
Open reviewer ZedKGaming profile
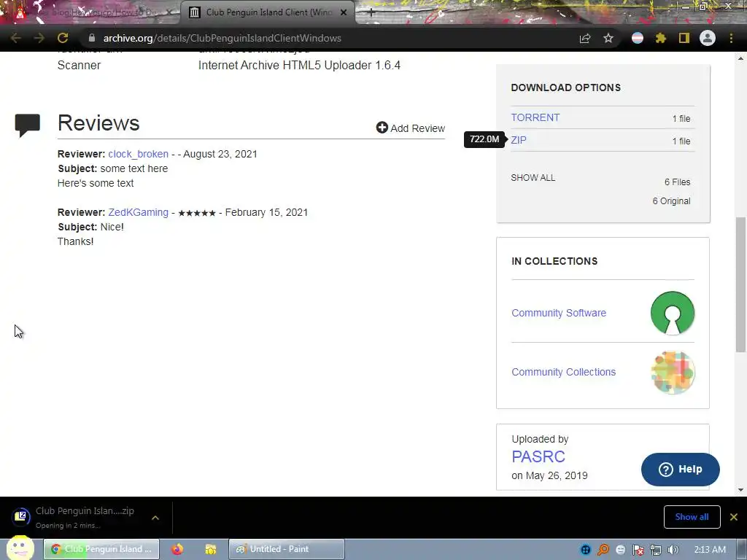pos(138,212)
